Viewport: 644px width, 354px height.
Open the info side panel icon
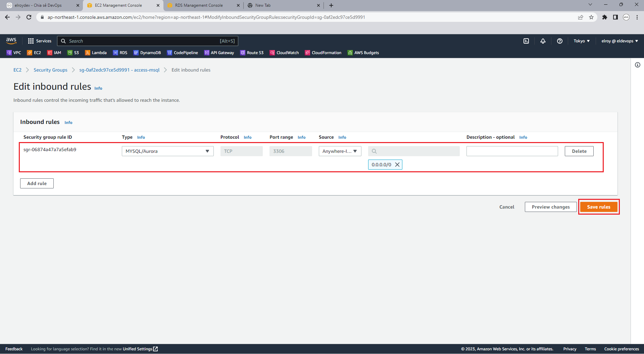point(637,65)
